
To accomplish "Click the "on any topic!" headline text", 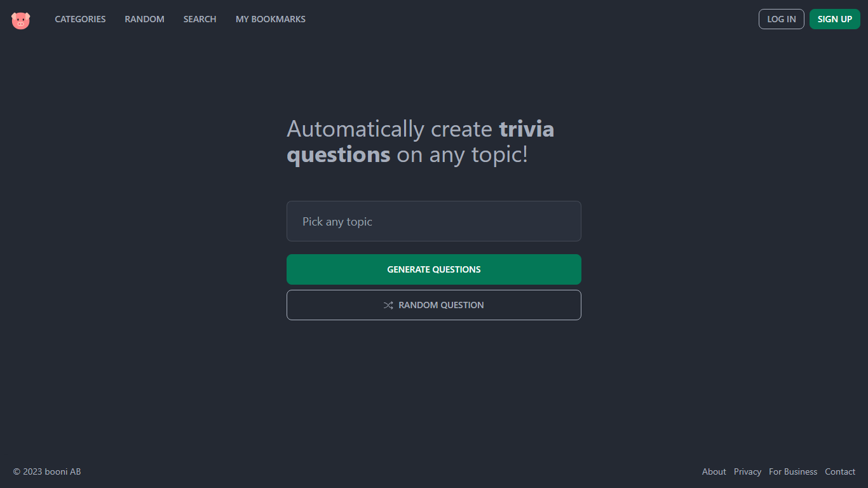I will pyautogui.click(x=462, y=154).
